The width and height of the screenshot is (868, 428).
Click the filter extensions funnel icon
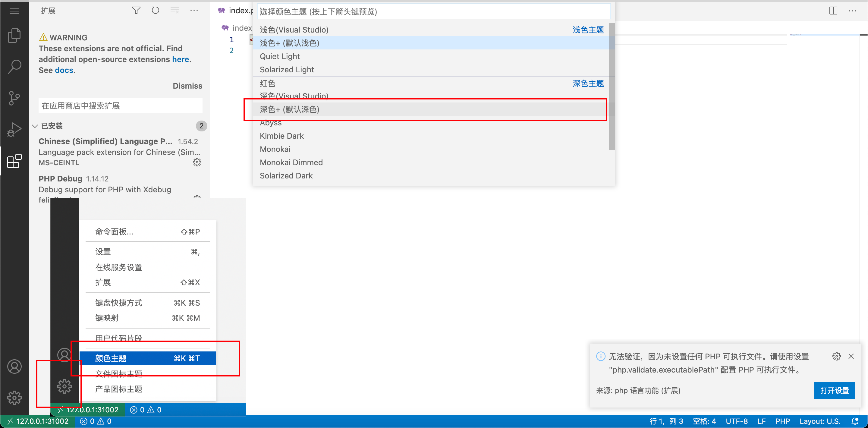point(136,11)
